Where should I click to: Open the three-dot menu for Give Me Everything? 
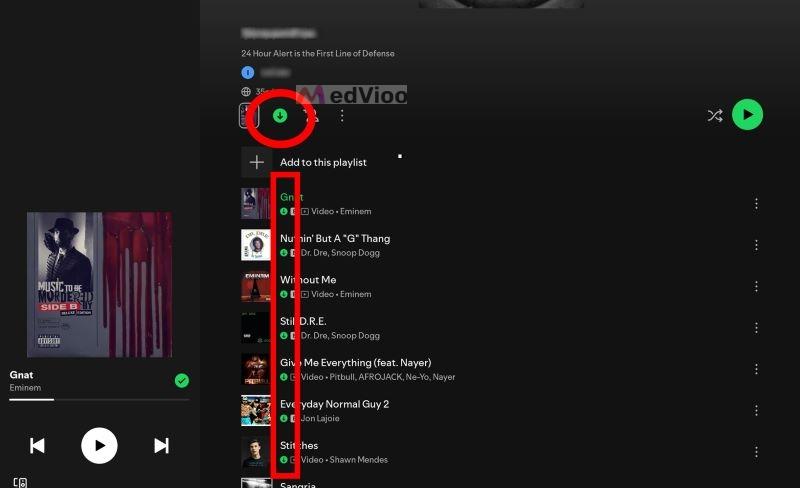tap(756, 369)
